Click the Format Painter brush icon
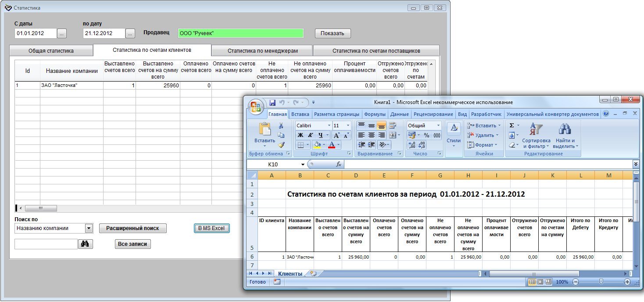Image resolution: width=644 pixels, height=302 pixels. pyautogui.click(x=281, y=144)
